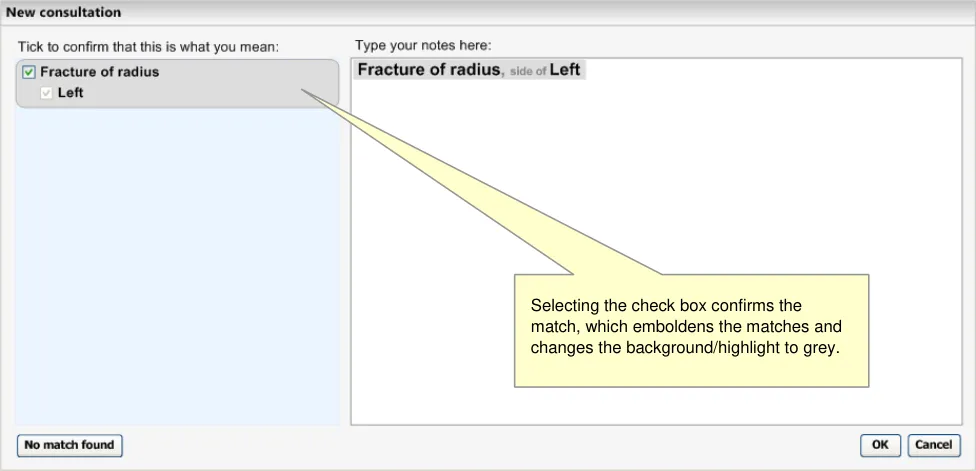Select the 'Left' label in the match list

point(71,93)
